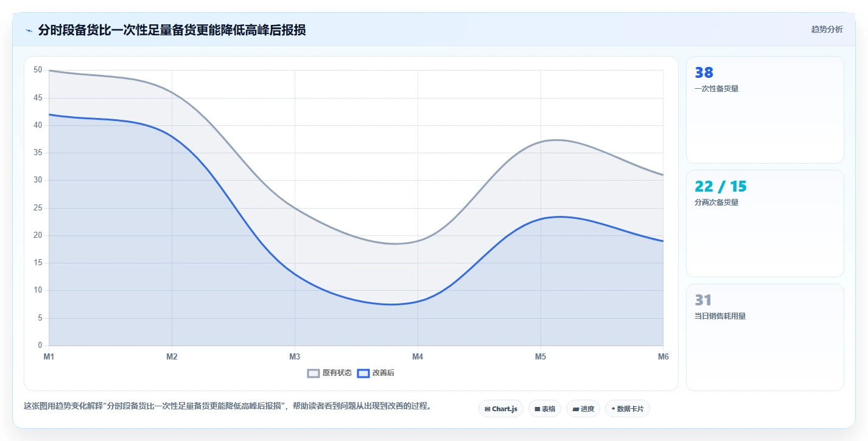The width and height of the screenshot is (868, 441).
Task: Click the 25 y-axis tick label
Action: click(38, 208)
